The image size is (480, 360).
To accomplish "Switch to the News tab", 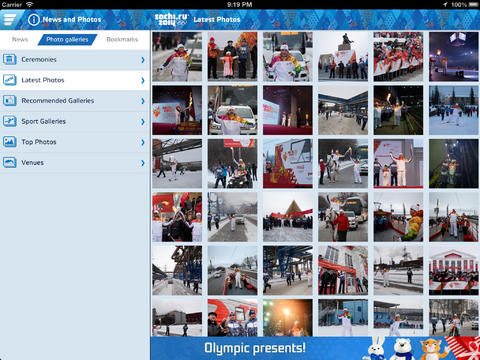I will click(20, 39).
